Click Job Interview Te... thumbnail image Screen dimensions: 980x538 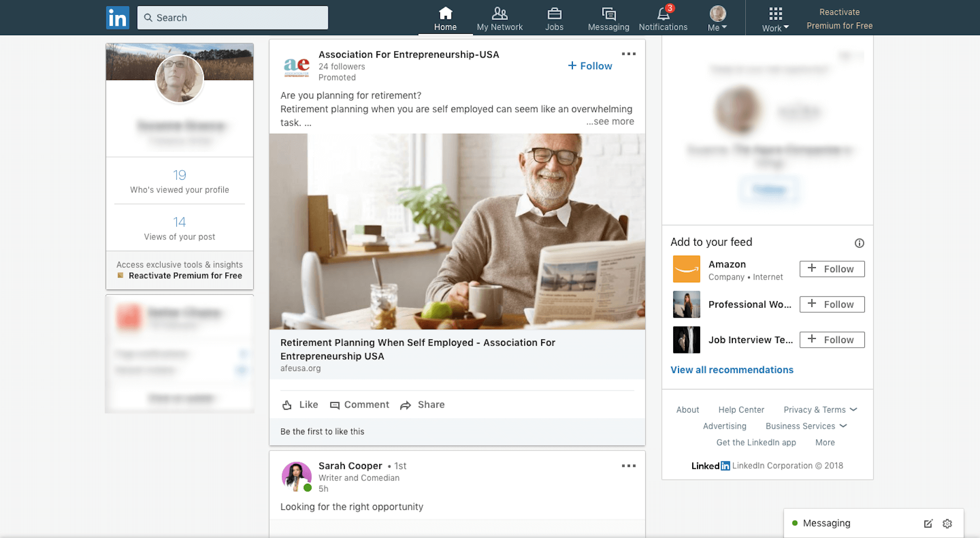(686, 340)
